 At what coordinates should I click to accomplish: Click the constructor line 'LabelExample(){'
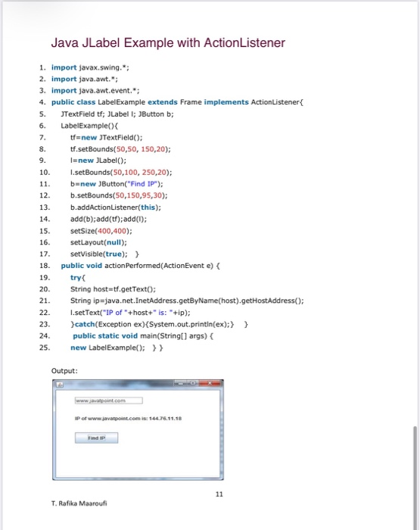(89, 126)
